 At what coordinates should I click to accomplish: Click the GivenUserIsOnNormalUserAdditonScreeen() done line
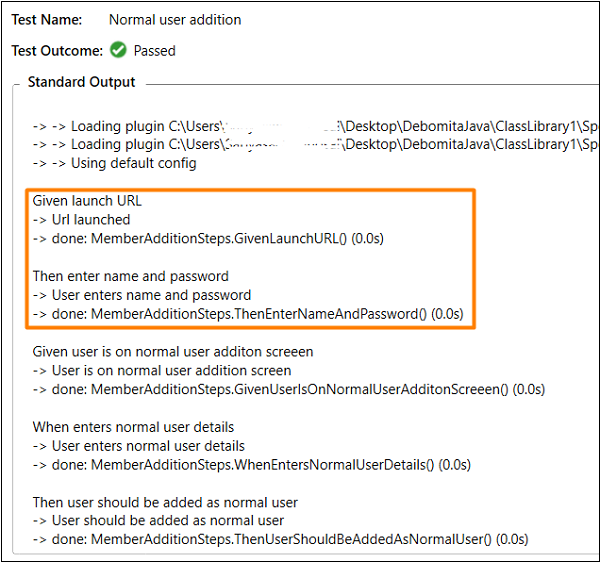(288, 389)
